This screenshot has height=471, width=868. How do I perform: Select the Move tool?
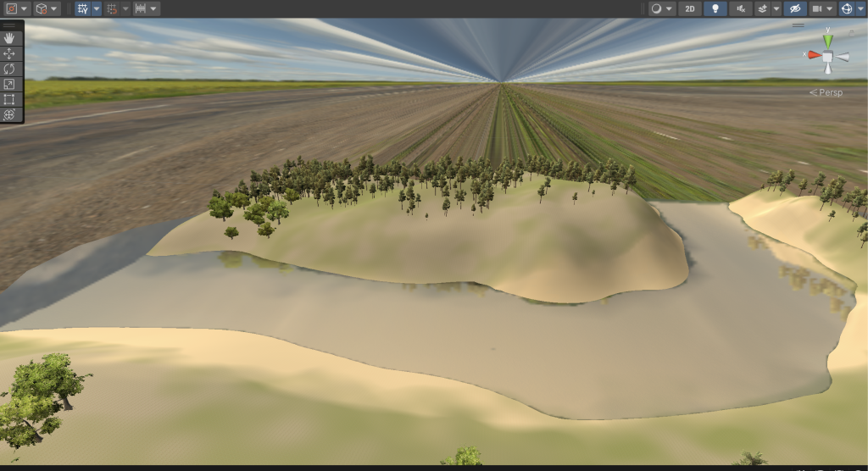click(x=9, y=53)
